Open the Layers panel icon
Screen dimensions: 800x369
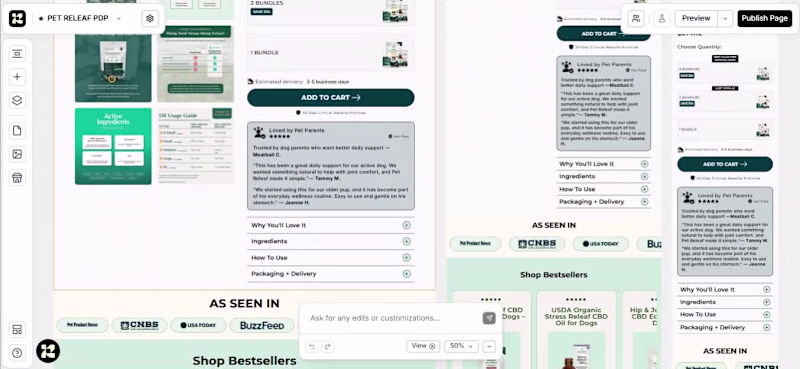[x=17, y=101]
